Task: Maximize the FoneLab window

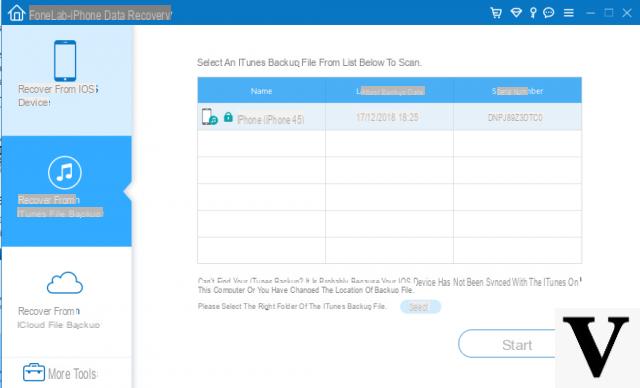Action: (x=609, y=13)
